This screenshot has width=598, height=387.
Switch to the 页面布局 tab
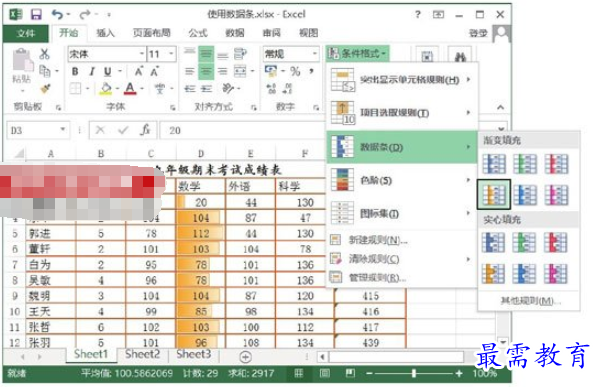tap(151, 33)
